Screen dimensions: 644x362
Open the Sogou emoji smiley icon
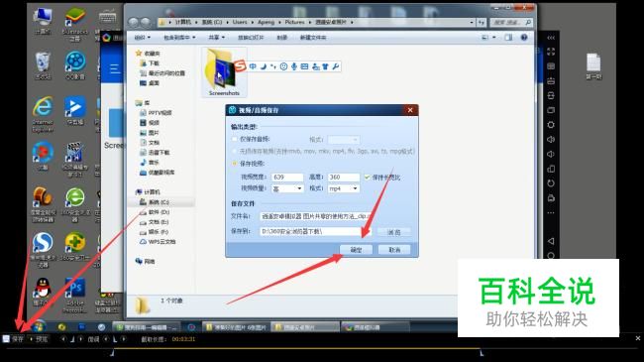tap(283, 66)
